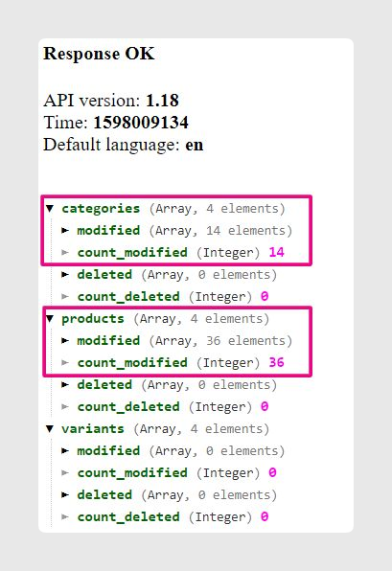Click the categories key label
The image size is (392, 571).
click(x=101, y=209)
